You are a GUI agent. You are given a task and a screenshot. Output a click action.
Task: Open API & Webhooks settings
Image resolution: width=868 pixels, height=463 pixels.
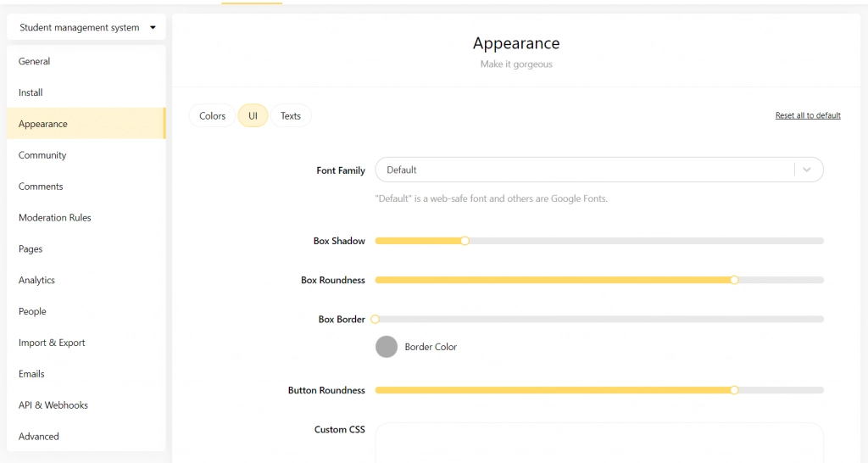[x=53, y=405]
